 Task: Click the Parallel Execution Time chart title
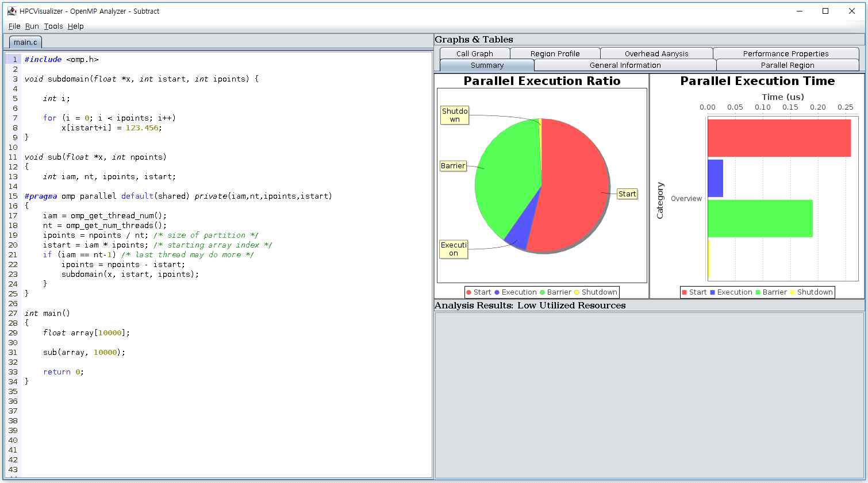758,81
